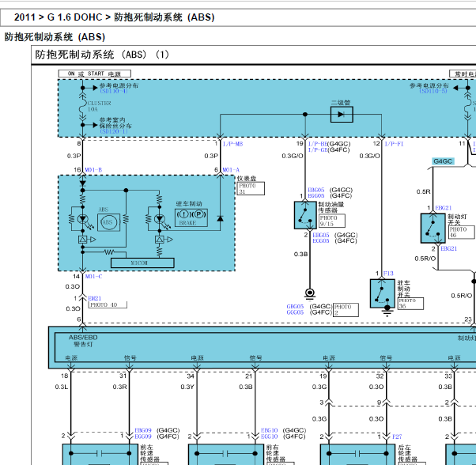Click the front right wheel speed sensor block

pos(226,455)
